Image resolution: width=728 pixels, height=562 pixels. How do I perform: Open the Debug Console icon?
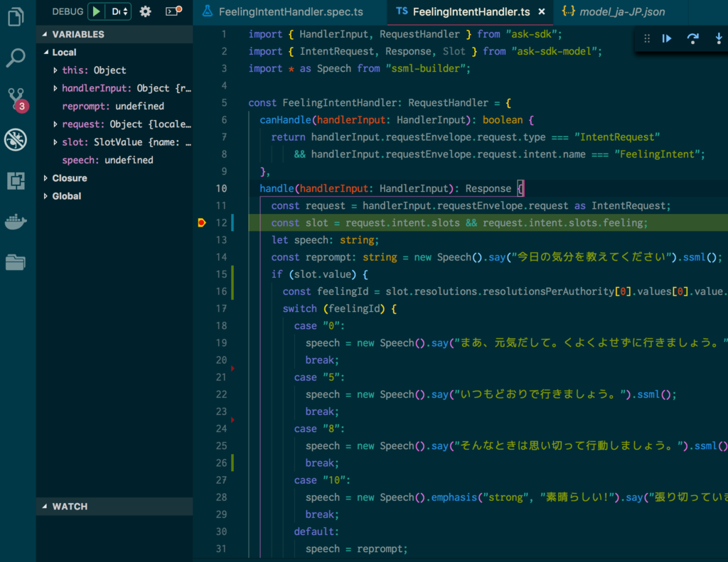coord(173,11)
